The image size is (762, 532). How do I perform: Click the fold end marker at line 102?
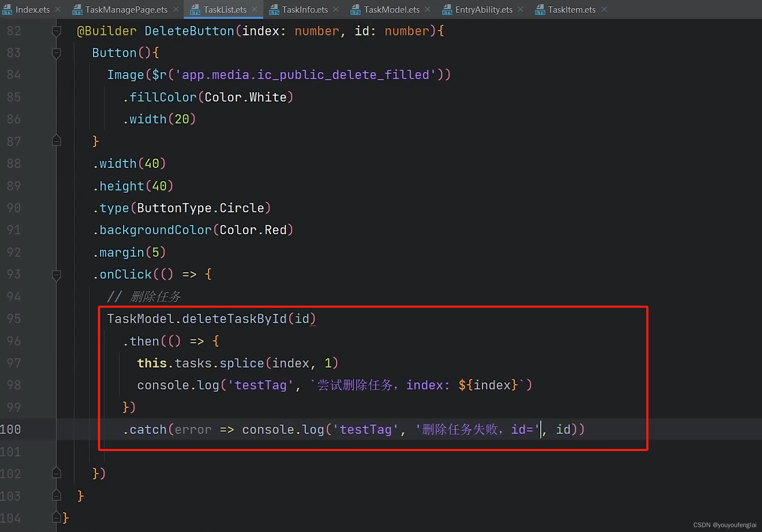(x=56, y=473)
